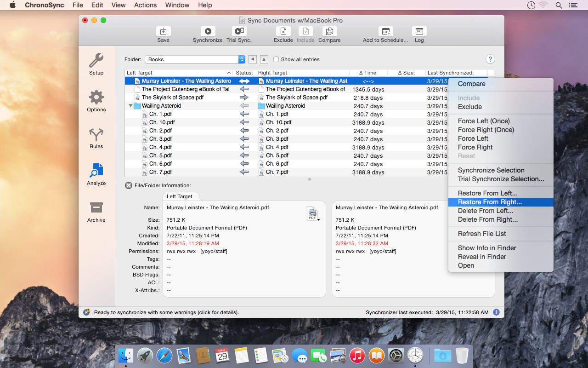
Task: Open the Options sidebar panel
Action: (x=96, y=101)
